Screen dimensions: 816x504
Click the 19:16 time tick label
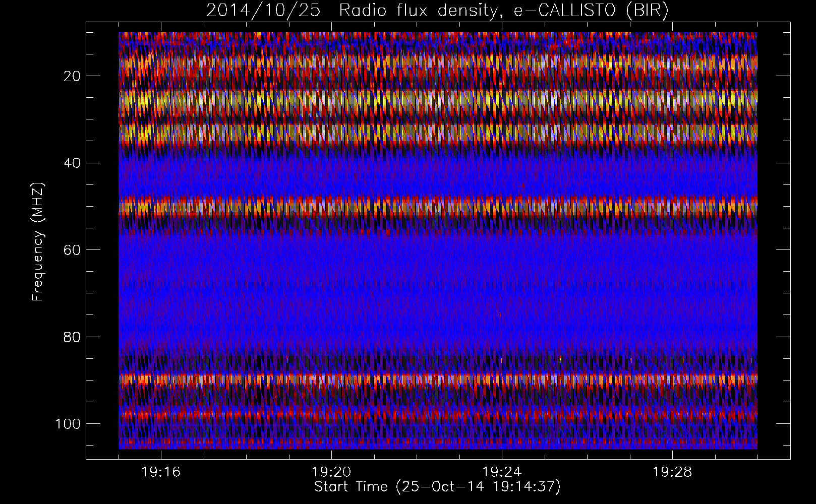(161, 472)
